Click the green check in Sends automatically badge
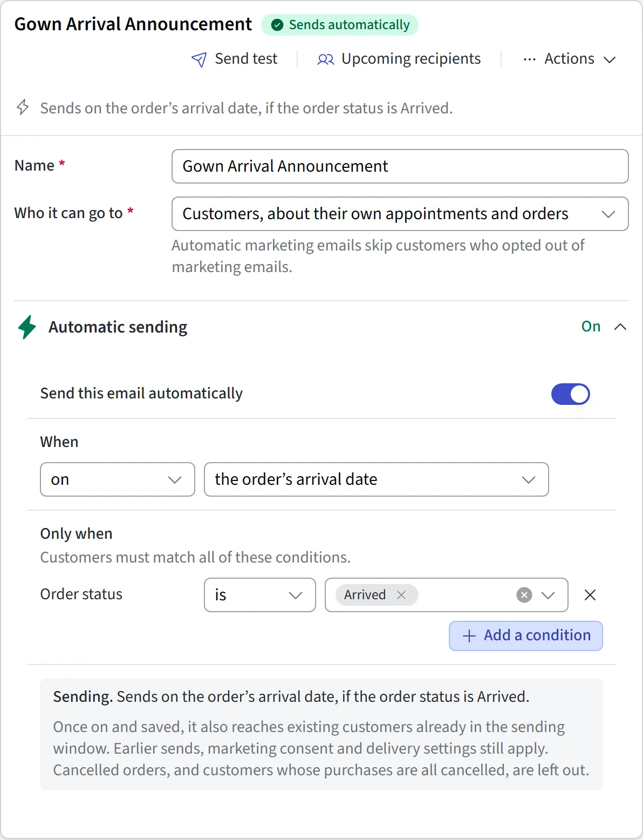Image resolution: width=643 pixels, height=840 pixels. pos(277,25)
